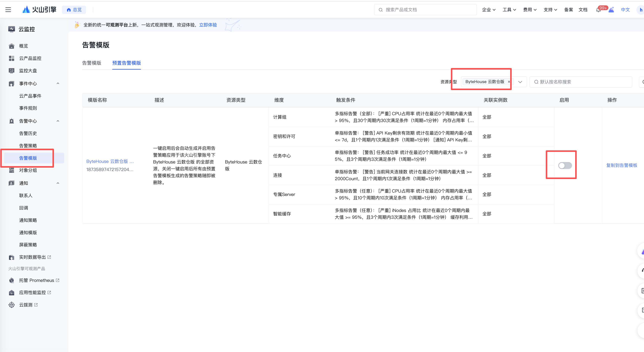Click the 立即体验 banner link
644x352 pixels.
coord(208,25)
